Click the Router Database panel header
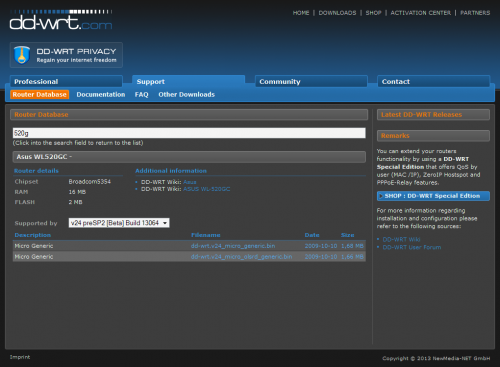 point(189,114)
